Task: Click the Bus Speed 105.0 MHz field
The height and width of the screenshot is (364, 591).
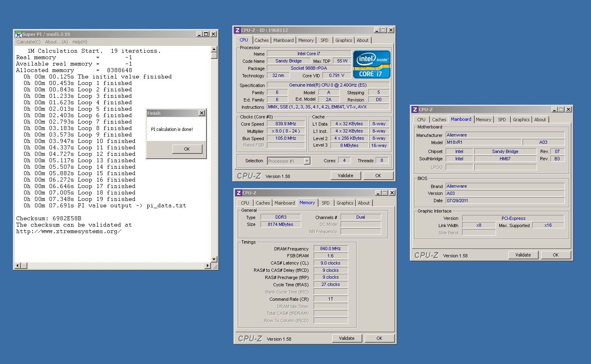Action: [286, 139]
